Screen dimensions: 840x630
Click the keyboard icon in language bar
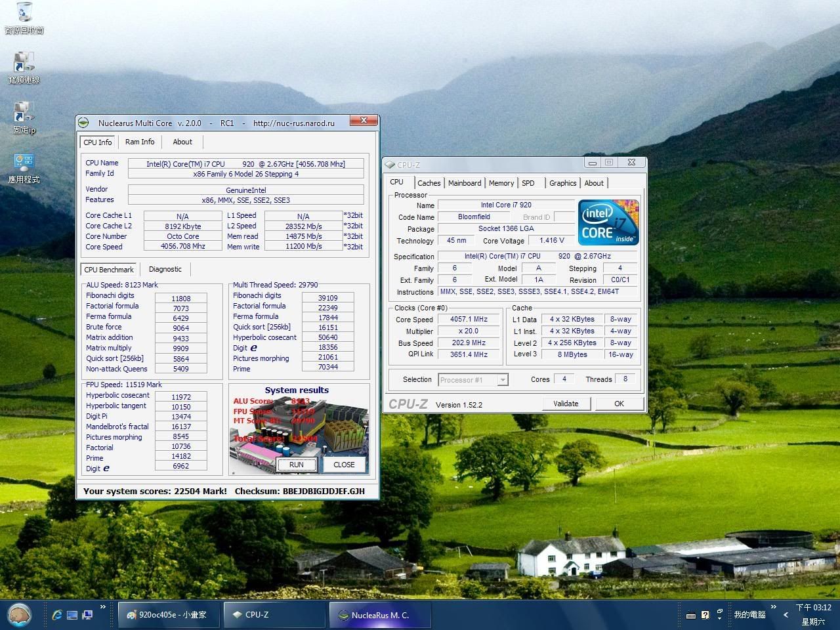[x=691, y=615]
